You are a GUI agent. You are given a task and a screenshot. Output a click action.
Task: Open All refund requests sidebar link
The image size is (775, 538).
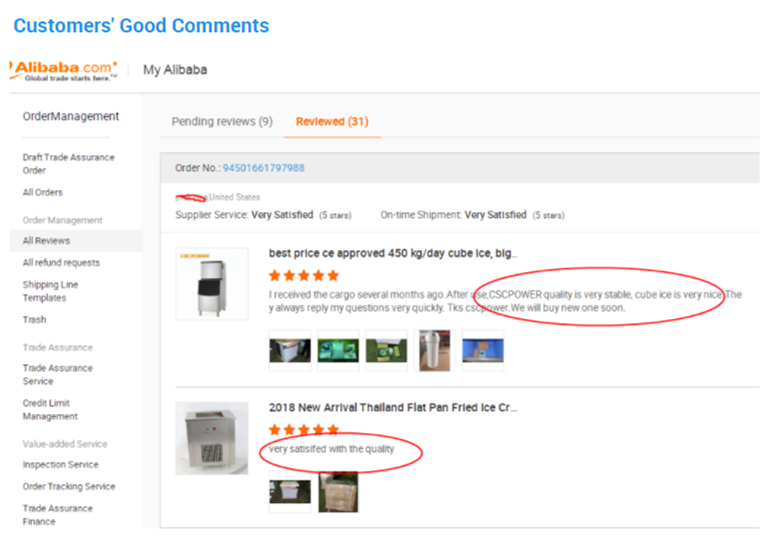tap(61, 263)
